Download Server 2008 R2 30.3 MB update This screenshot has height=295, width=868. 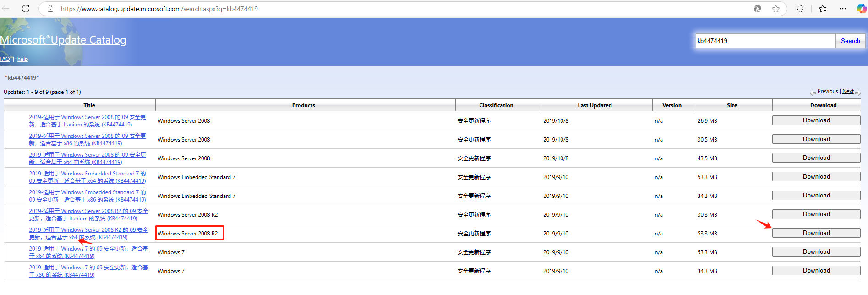[816, 214]
